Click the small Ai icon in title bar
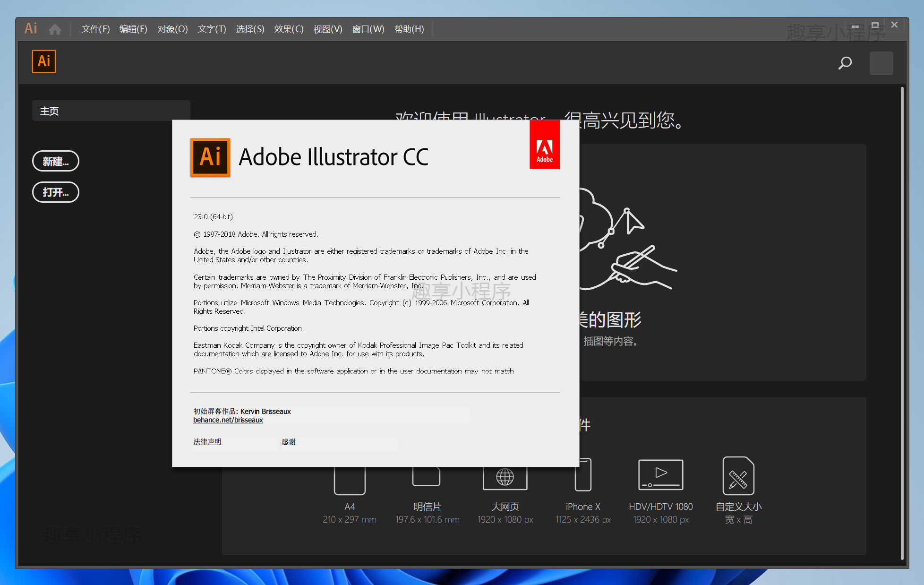 (31, 29)
